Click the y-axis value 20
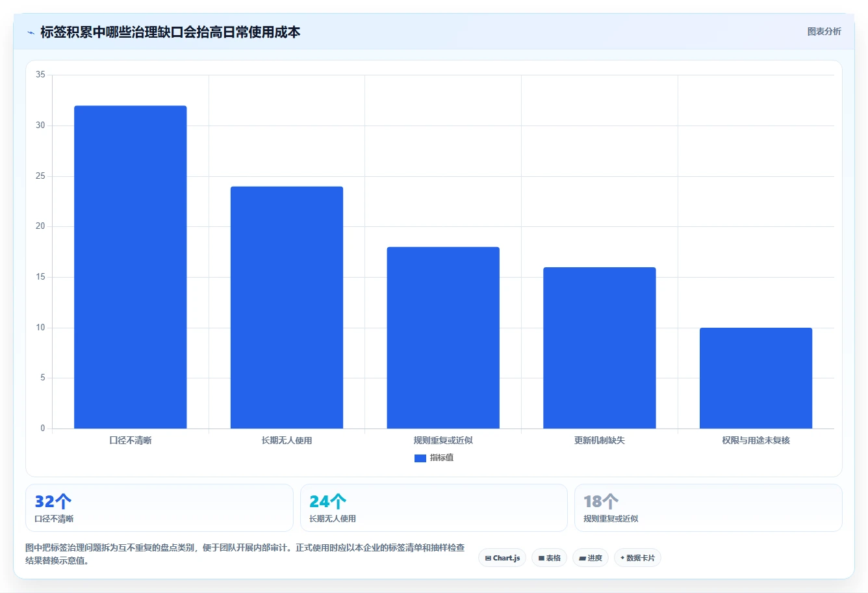Screen dimensions: 868x593 click(x=40, y=226)
